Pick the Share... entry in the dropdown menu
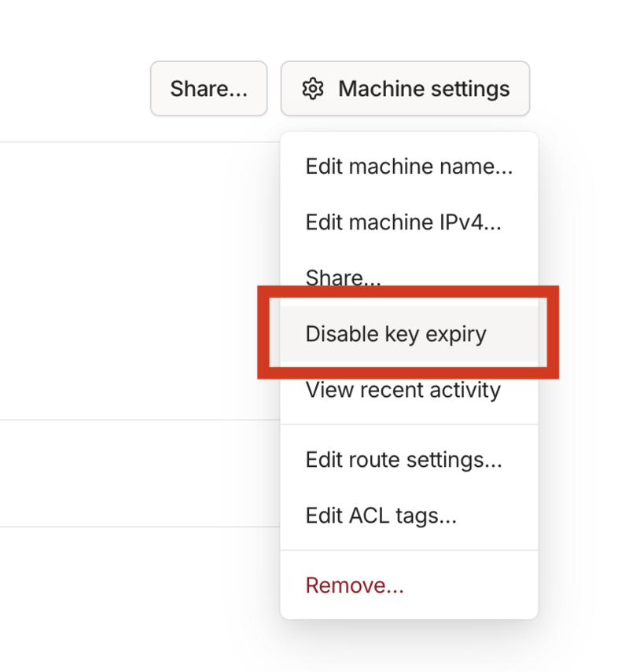Viewport: 629px width, 672px height. click(343, 277)
